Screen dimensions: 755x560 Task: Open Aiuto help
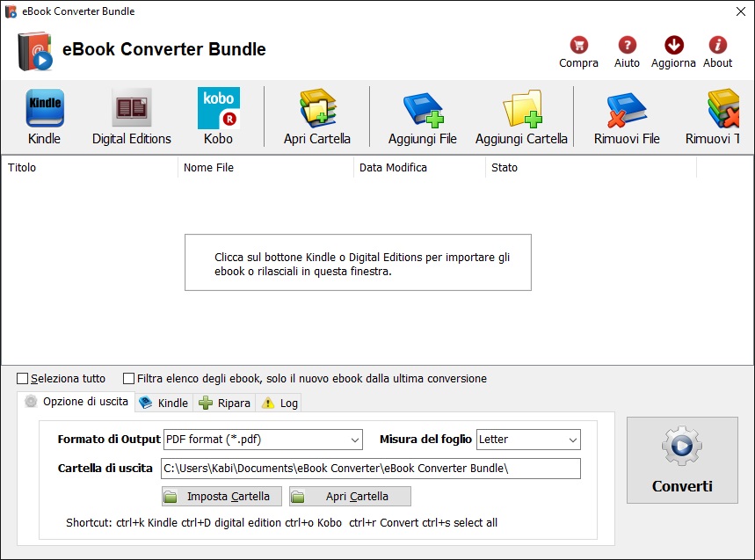coord(627,45)
